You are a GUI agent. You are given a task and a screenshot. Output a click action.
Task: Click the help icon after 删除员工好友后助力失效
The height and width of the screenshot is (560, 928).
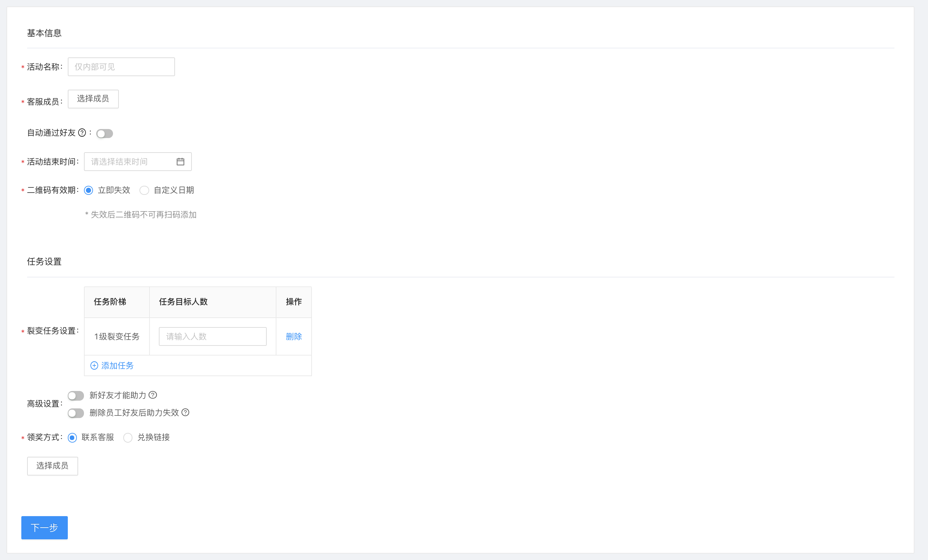point(185,413)
